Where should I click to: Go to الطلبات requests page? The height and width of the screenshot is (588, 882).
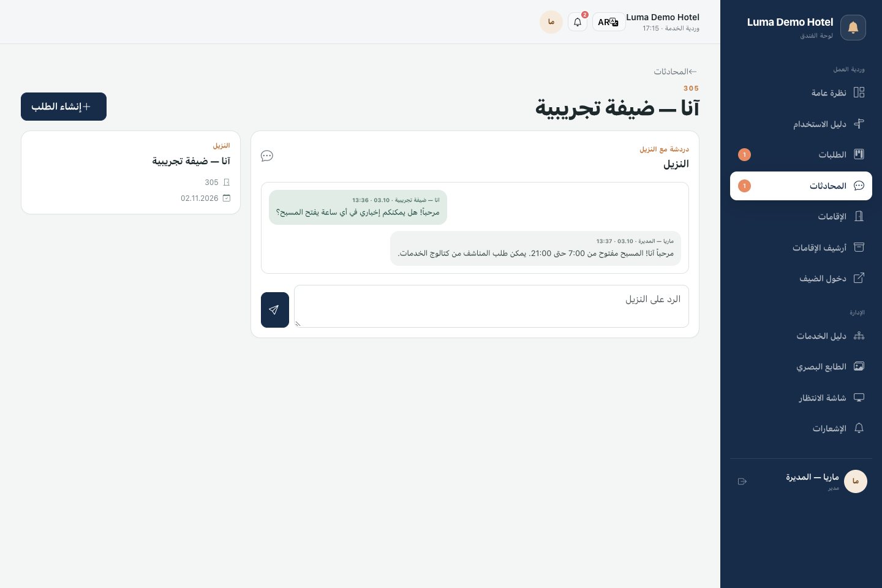(x=801, y=154)
